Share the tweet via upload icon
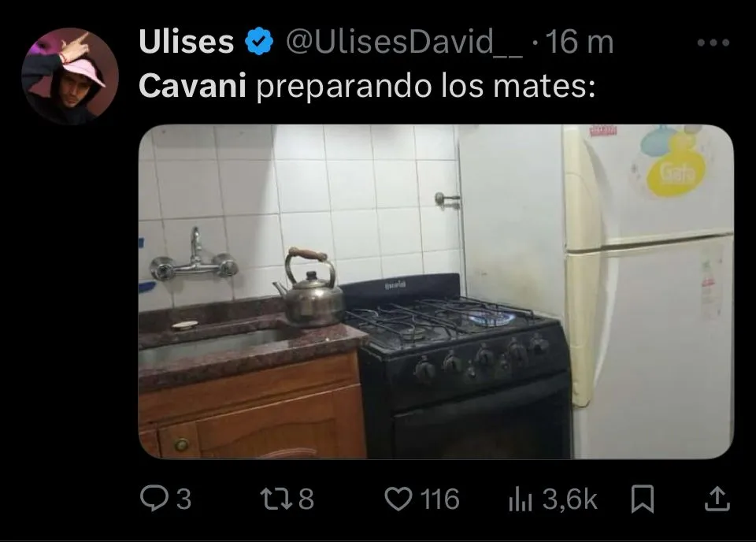Screen dimensions: 756x542 click(717, 499)
